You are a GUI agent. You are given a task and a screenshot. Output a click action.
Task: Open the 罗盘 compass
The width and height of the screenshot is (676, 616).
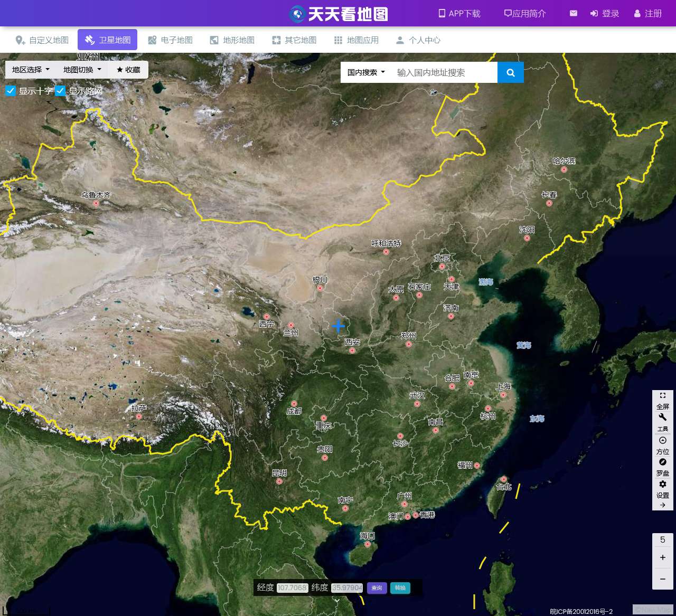pyautogui.click(x=663, y=467)
